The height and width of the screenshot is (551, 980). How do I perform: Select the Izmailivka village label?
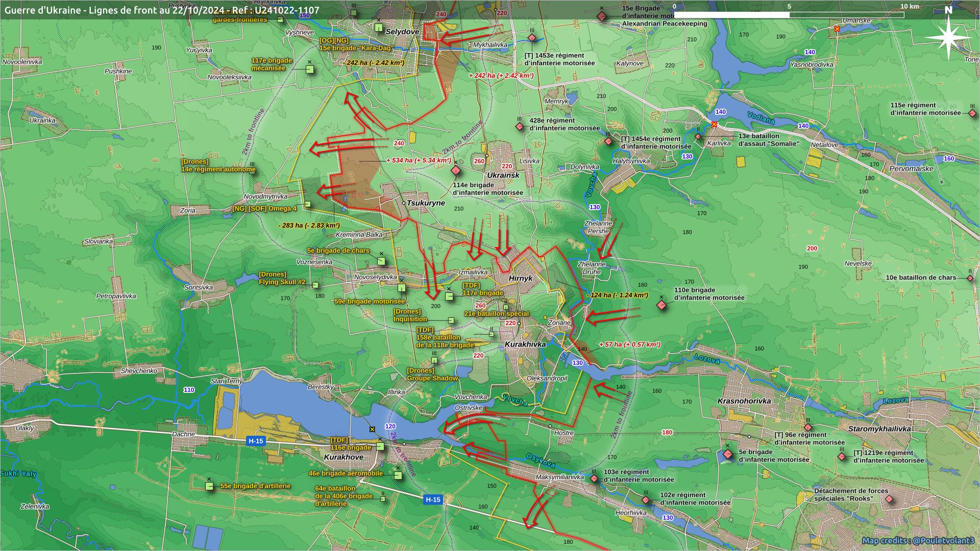click(x=473, y=272)
